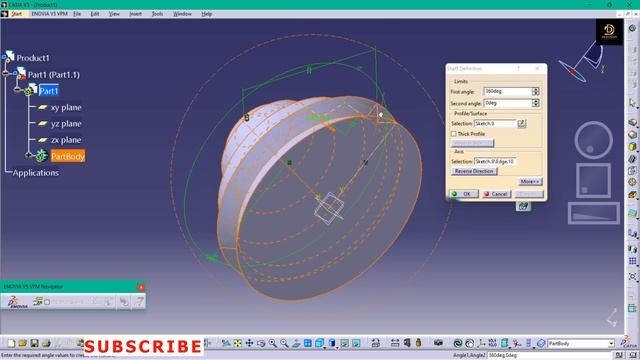Click the Save floppy disk icon
Screen dimensions: 640x360
click(x=34, y=343)
